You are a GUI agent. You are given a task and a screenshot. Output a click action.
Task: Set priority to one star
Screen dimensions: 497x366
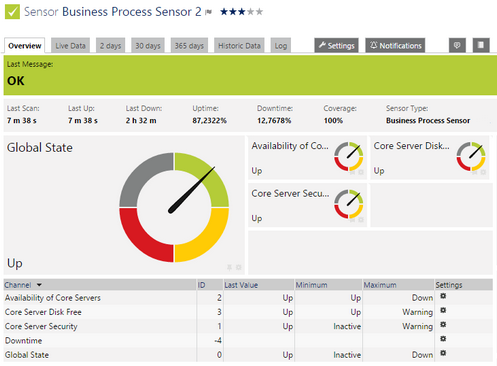coord(224,12)
